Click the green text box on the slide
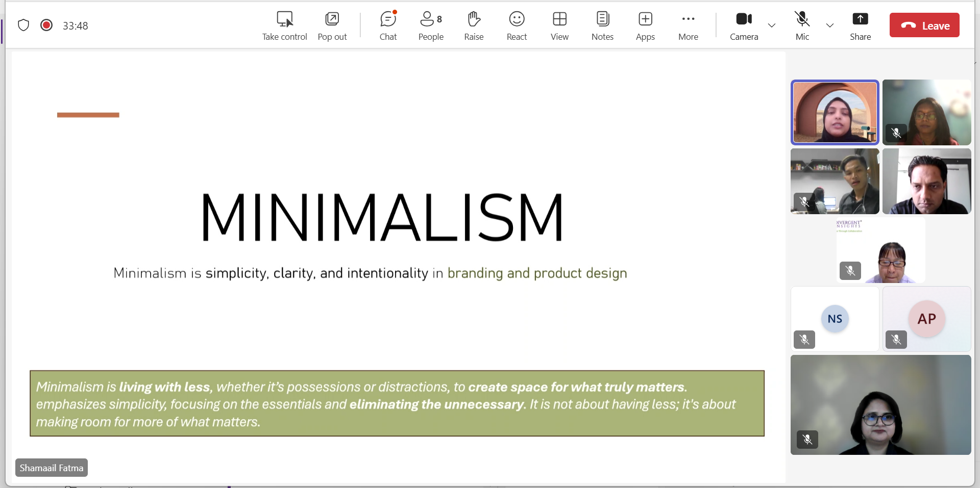Image resolution: width=980 pixels, height=488 pixels. pyautogui.click(x=397, y=403)
